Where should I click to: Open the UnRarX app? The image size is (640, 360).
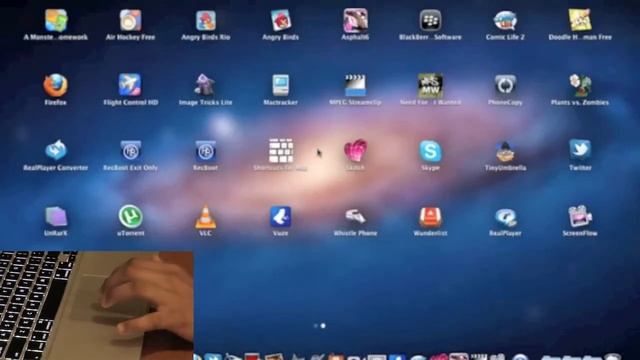[56, 216]
